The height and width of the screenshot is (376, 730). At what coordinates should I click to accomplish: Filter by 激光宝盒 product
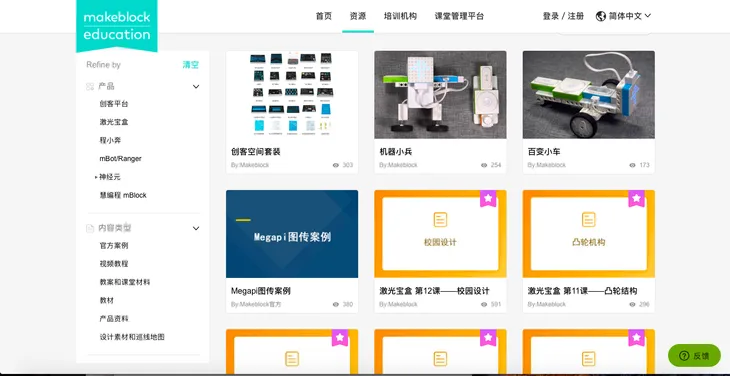click(114, 122)
